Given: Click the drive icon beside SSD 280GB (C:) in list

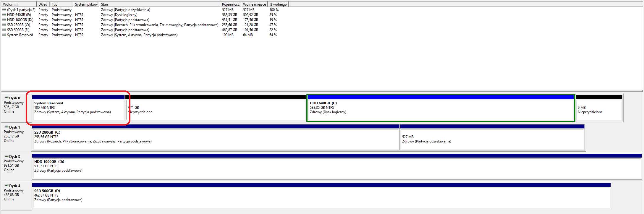Looking at the screenshot, I should [x=4, y=25].
